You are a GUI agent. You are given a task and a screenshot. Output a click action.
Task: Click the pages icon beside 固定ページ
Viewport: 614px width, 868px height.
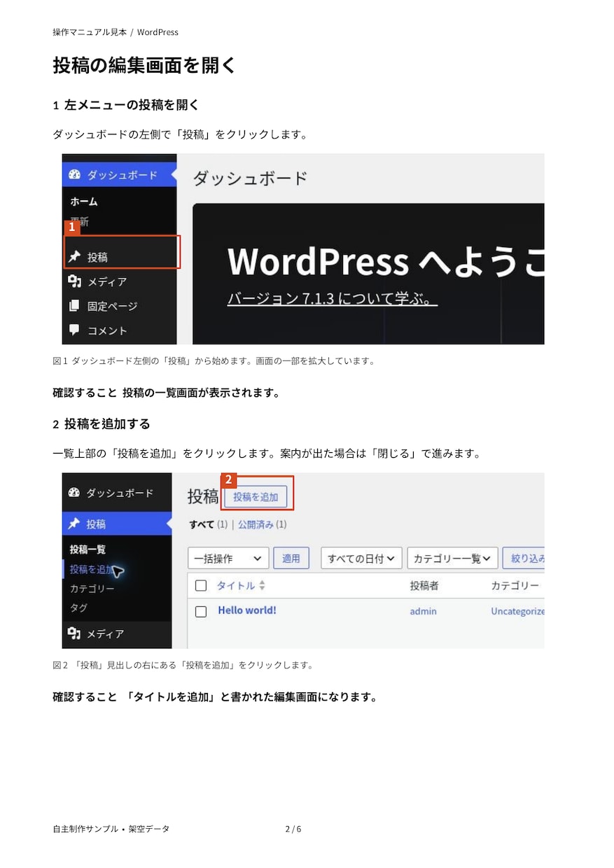tap(74, 306)
